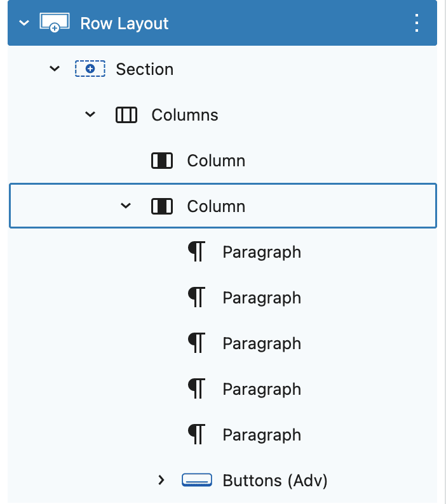Viewport: 446px width, 504px height.
Task: Select the Columns label
Action: [185, 115]
